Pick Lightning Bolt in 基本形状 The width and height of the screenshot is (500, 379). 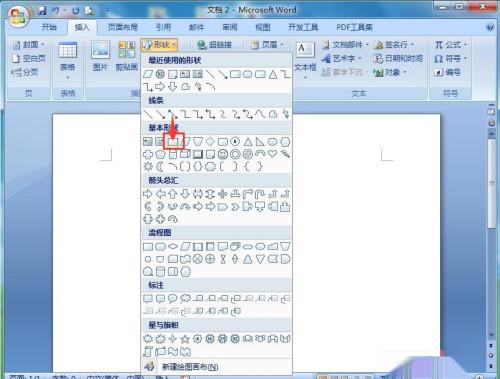pos(285,154)
